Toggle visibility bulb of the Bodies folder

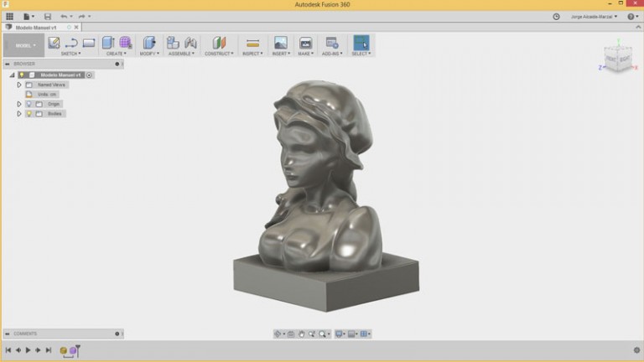coord(29,113)
